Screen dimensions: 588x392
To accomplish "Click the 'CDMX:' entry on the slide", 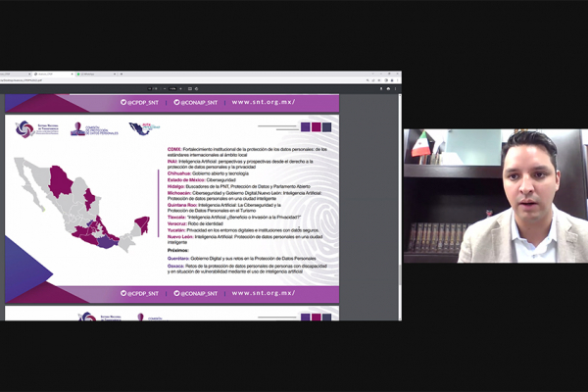I will (x=247, y=152).
